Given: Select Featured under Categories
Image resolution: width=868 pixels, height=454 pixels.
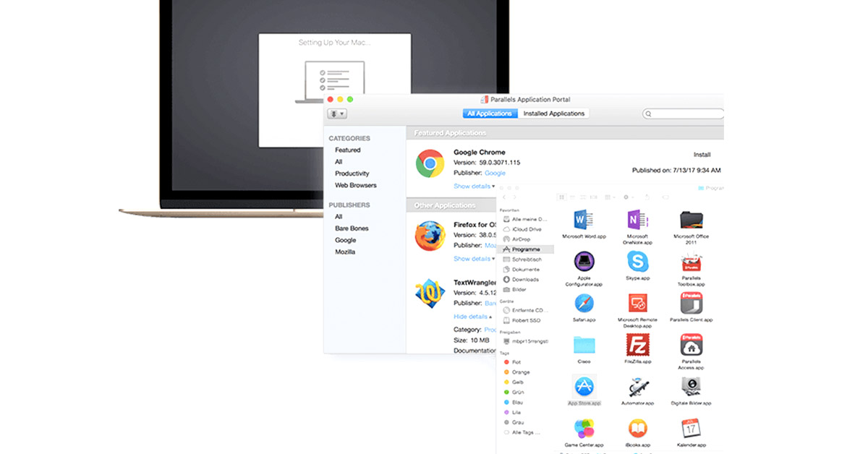Looking at the screenshot, I should (347, 150).
